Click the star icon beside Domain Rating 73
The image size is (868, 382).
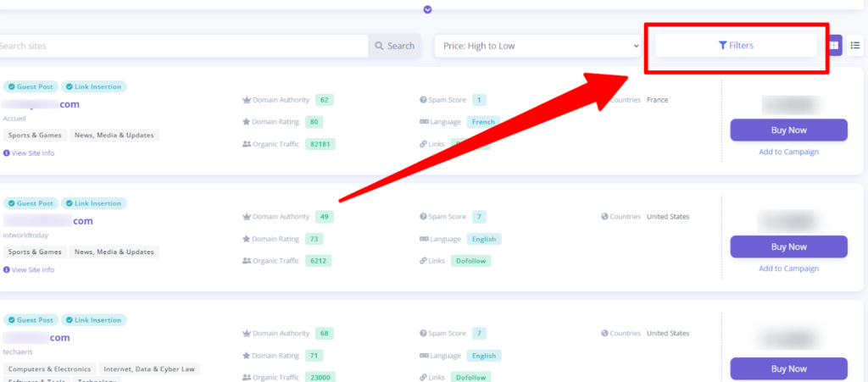247,239
